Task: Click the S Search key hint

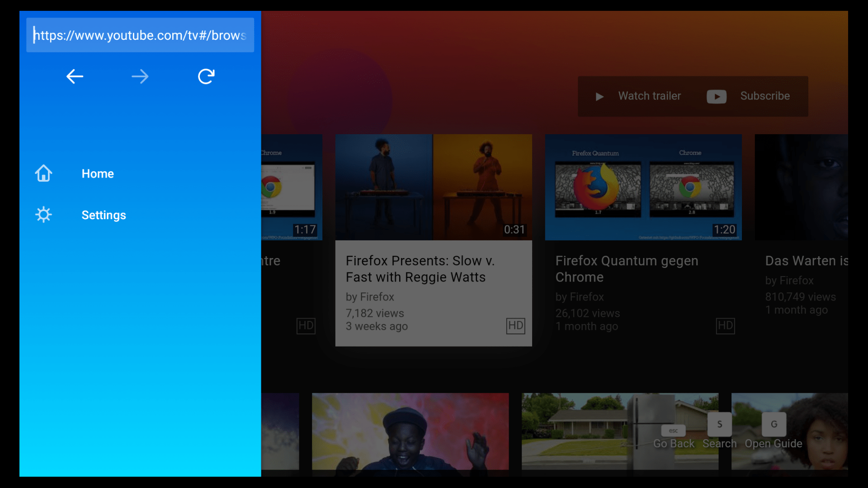Action: click(x=720, y=424)
